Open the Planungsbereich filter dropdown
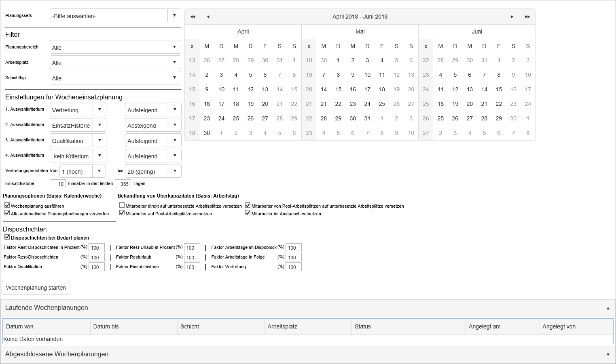This screenshot has width=616, height=364. 115,47
